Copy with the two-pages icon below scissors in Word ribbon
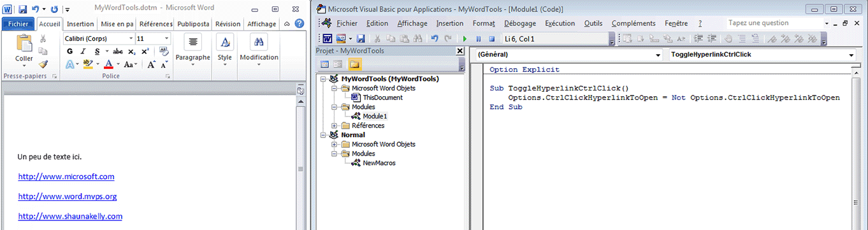The image size is (868, 230). coord(43,52)
